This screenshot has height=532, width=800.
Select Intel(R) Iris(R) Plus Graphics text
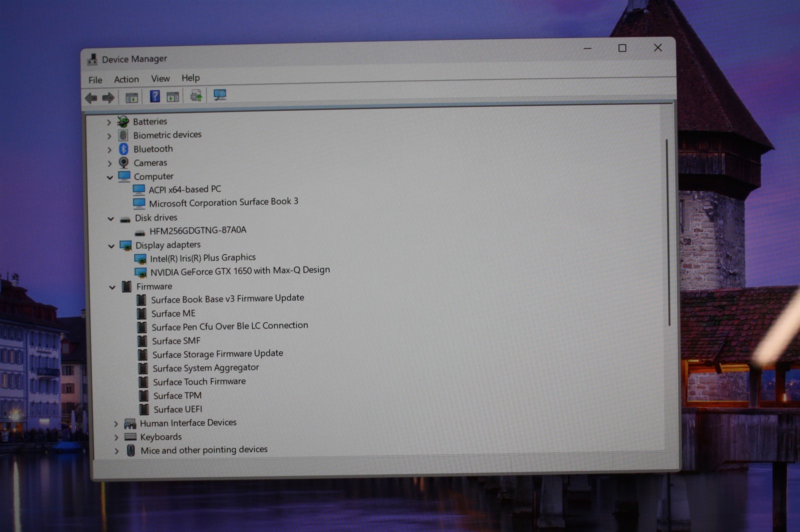(x=203, y=258)
